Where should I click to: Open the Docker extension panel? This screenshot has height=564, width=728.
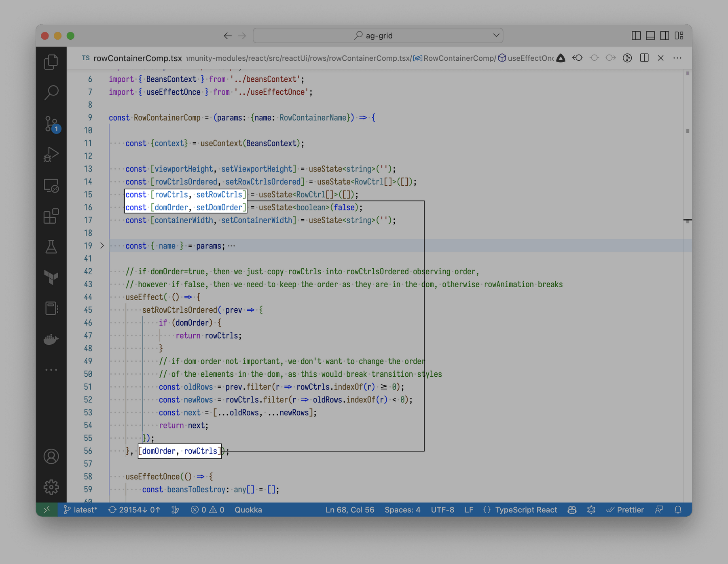[x=51, y=339]
